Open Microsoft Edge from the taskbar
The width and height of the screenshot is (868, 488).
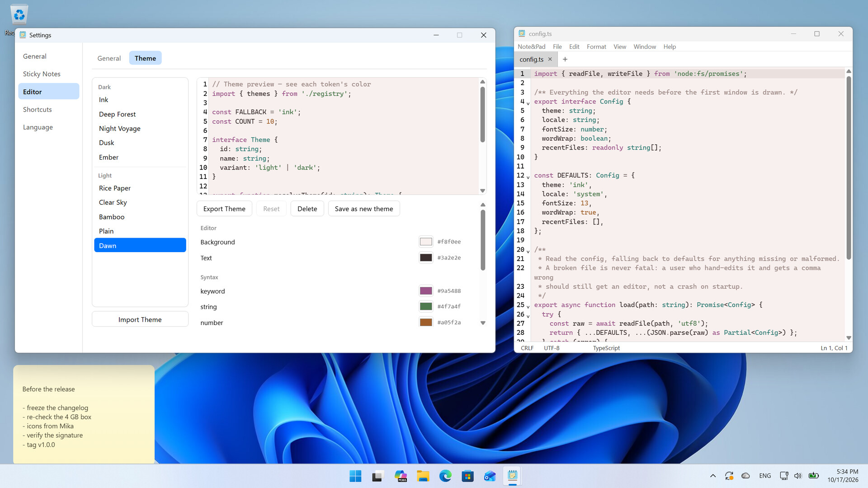[x=445, y=476]
